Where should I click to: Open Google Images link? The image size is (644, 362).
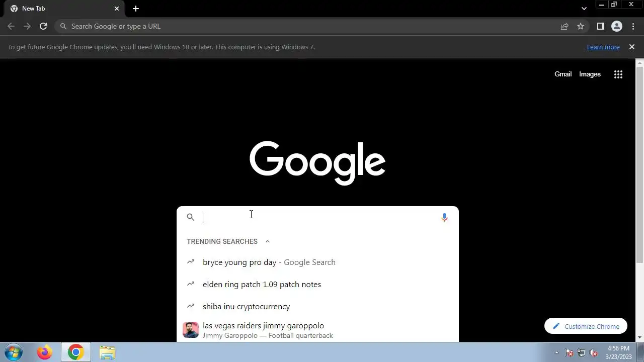pyautogui.click(x=590, y=74)
